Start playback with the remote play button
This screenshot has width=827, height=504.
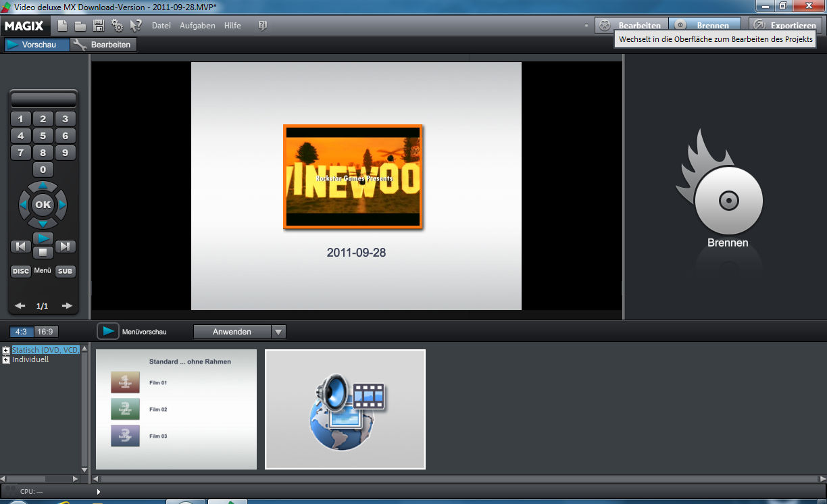(43, 238)
